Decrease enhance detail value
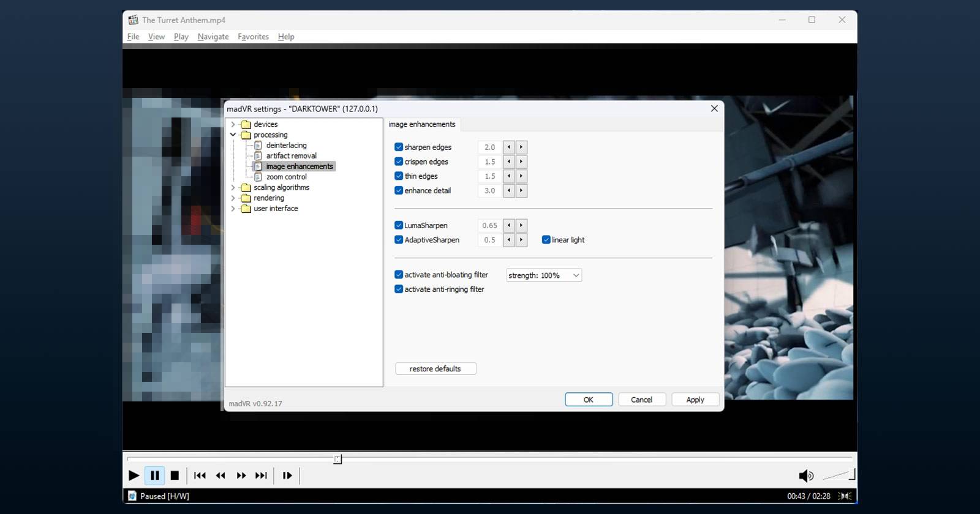980x514 pixels. pos(509,191)
